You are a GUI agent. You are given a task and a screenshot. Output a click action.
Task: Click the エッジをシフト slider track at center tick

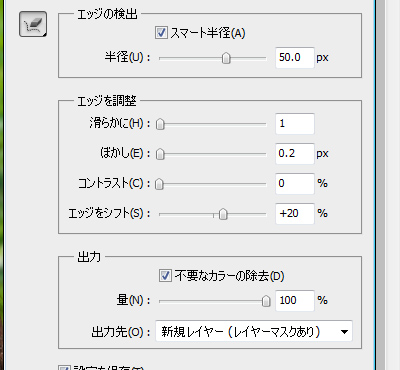click(213, 215)
